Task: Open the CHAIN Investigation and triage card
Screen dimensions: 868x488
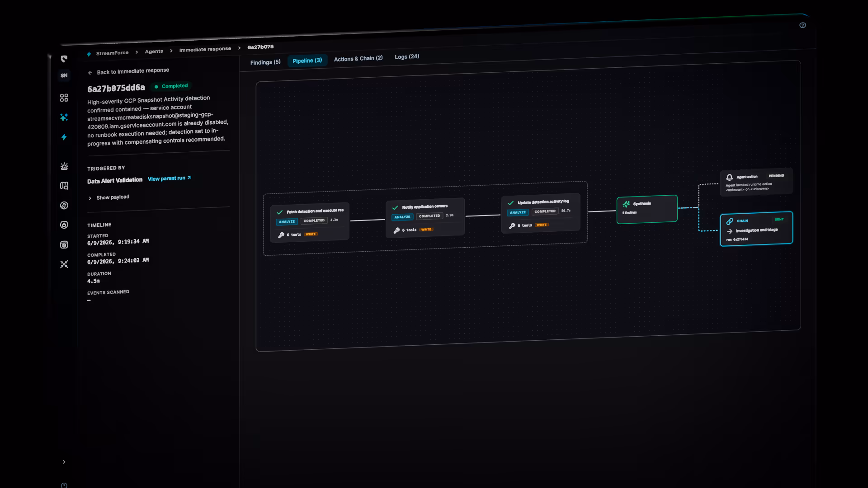Action: pyautogui.click(x=756, y=229)
